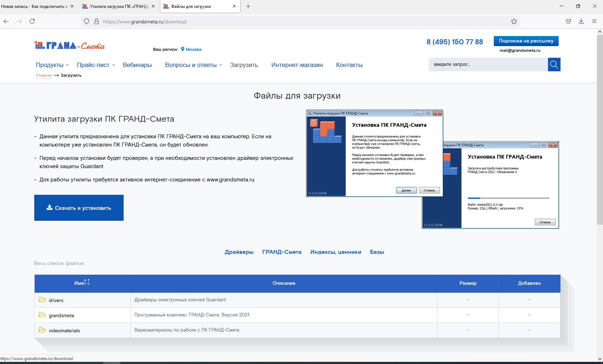Viewport: 603px width, 364px height.
Task: Click the page vertical scrollbar
Action: (600, 144)
